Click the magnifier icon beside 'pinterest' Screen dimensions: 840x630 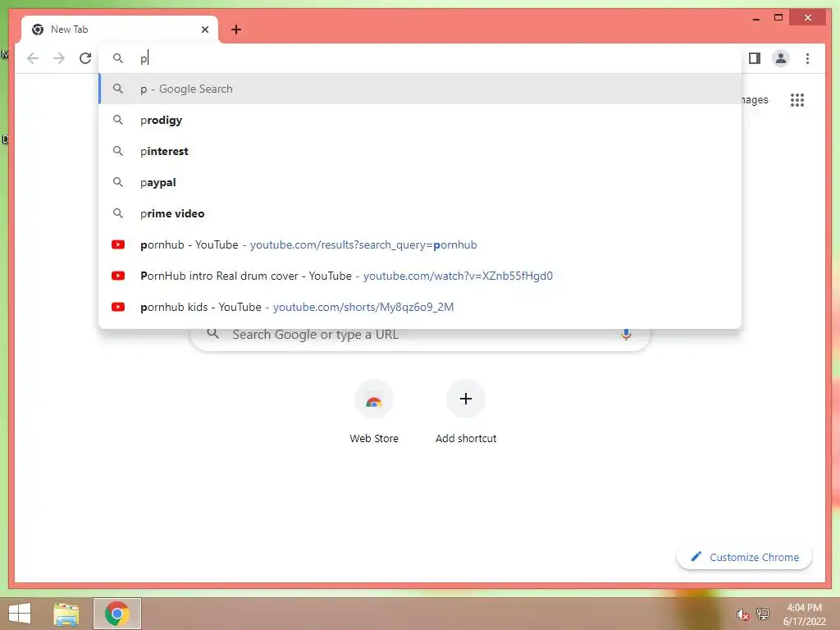click(x=118, y=151)
